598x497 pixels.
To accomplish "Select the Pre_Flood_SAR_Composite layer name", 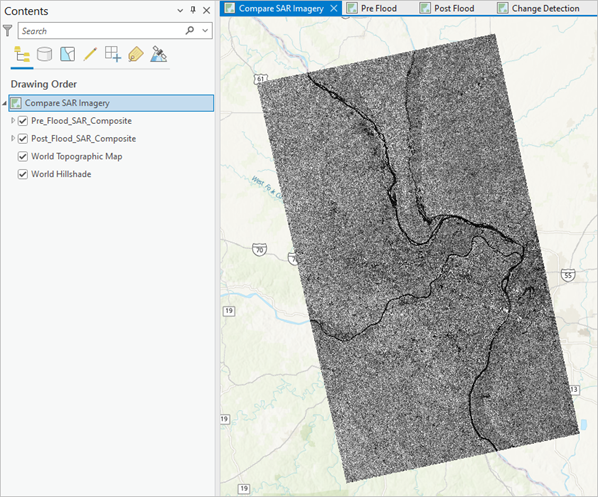I will click(x=81, y=121).
